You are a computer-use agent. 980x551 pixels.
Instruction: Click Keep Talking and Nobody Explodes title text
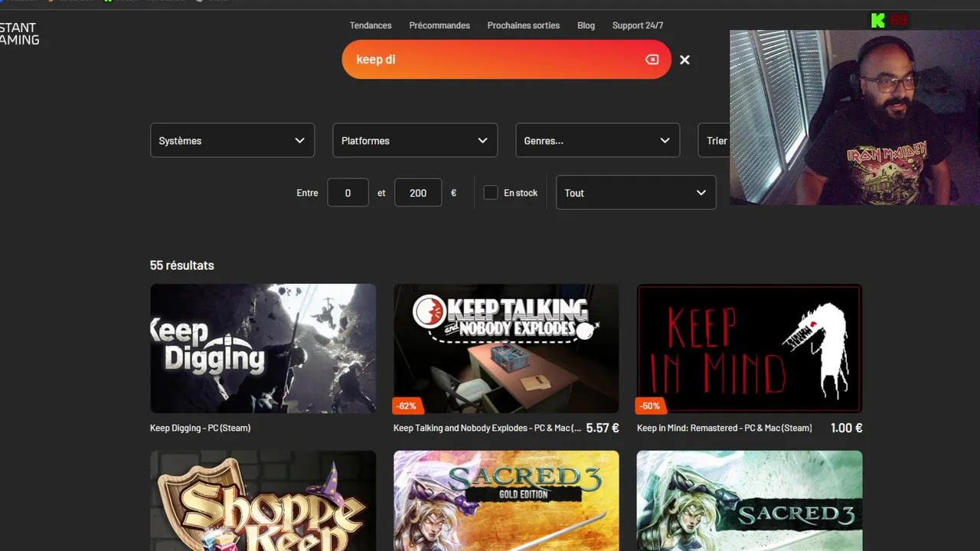(487, 428)
